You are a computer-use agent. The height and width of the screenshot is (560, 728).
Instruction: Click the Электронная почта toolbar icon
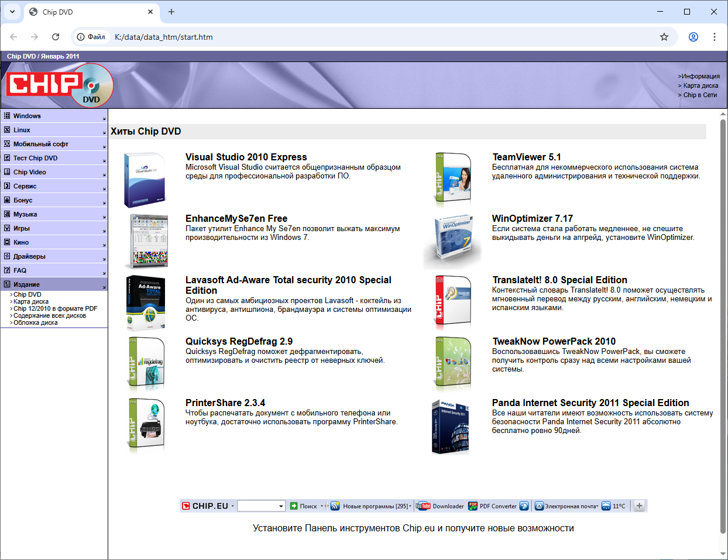[540, 506]
